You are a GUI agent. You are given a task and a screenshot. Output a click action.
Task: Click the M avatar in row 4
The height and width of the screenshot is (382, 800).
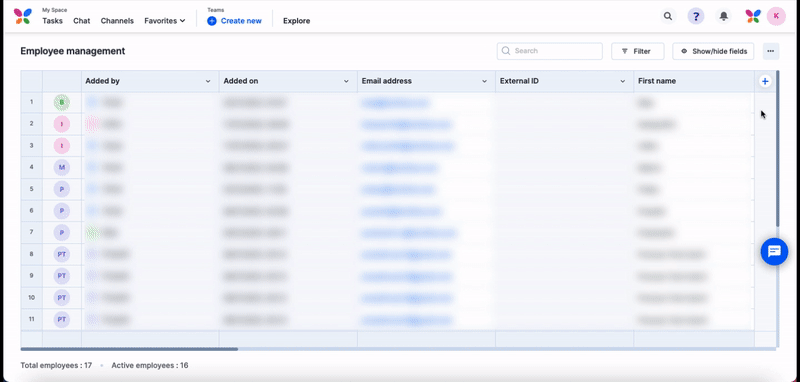tap(62, 167)
